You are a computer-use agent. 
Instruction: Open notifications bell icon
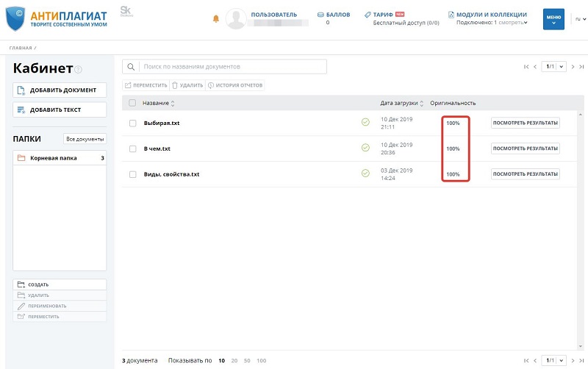216,19
